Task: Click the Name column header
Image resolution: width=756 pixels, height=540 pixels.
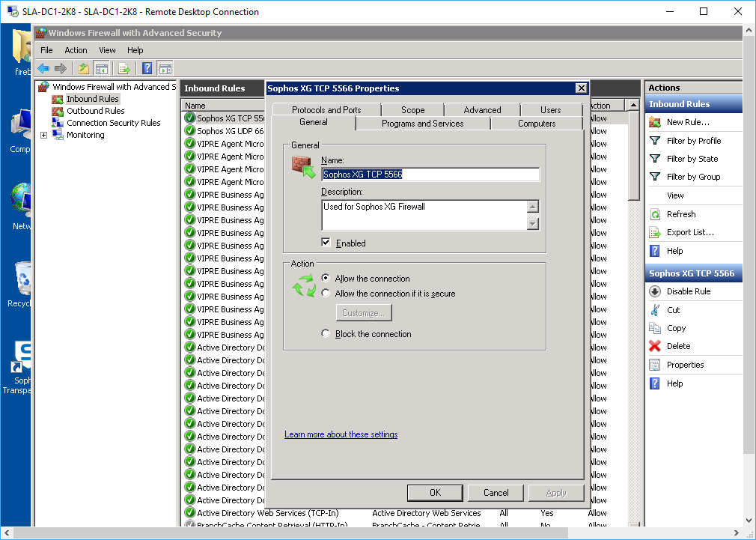Action: [x=223, y=105]
